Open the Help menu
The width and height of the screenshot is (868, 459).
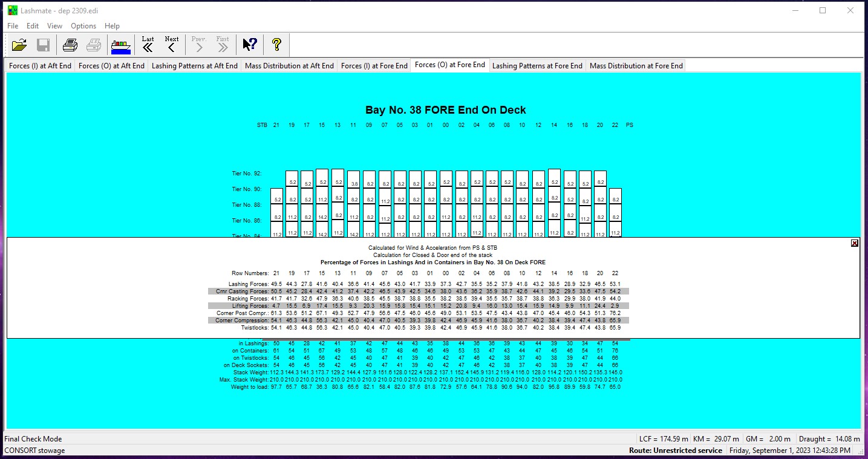[x=112, y=26]
